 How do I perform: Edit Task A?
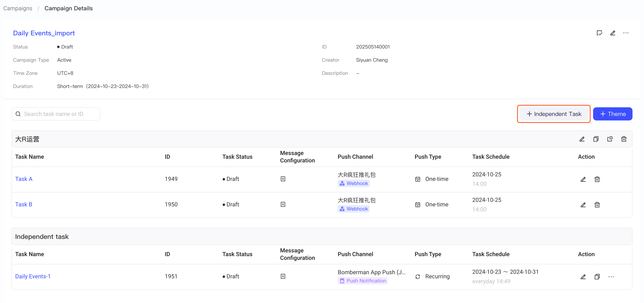tap(583, 179)
